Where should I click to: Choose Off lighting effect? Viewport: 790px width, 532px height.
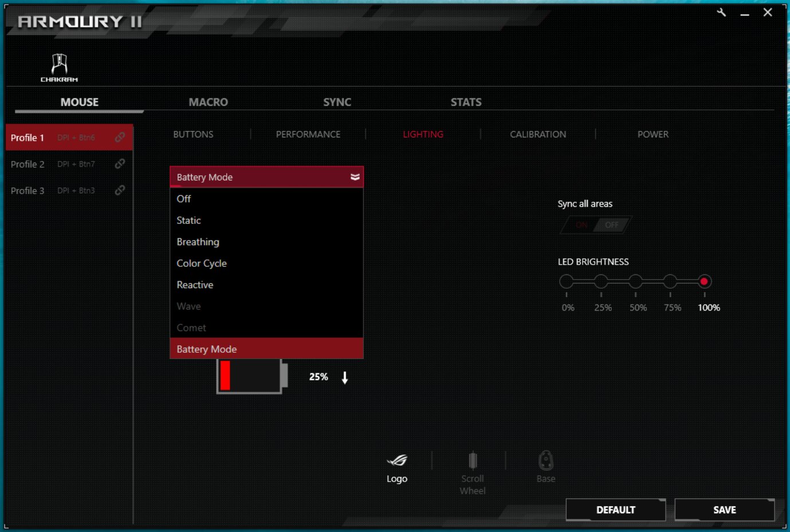click(266, 199)
